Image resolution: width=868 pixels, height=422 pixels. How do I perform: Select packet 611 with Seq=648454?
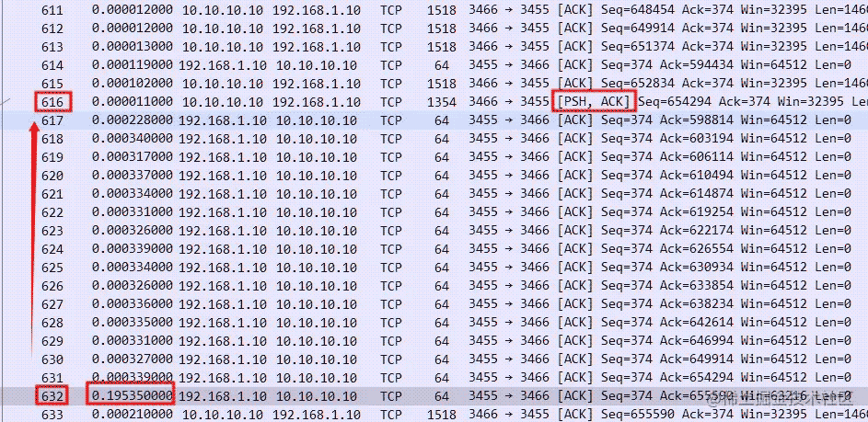coord(434,10)
